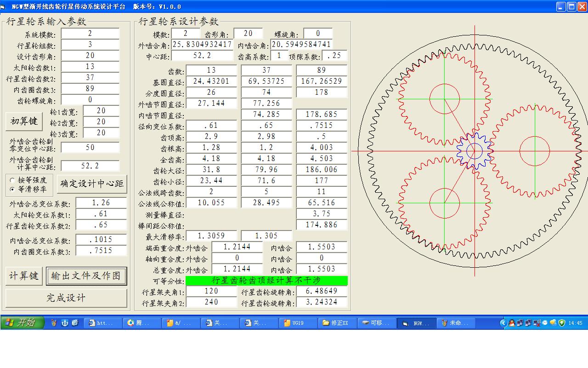This screenshot has height=368, width=588.
Task: Click the anchor quick launch icon
Action: (64, 323)
